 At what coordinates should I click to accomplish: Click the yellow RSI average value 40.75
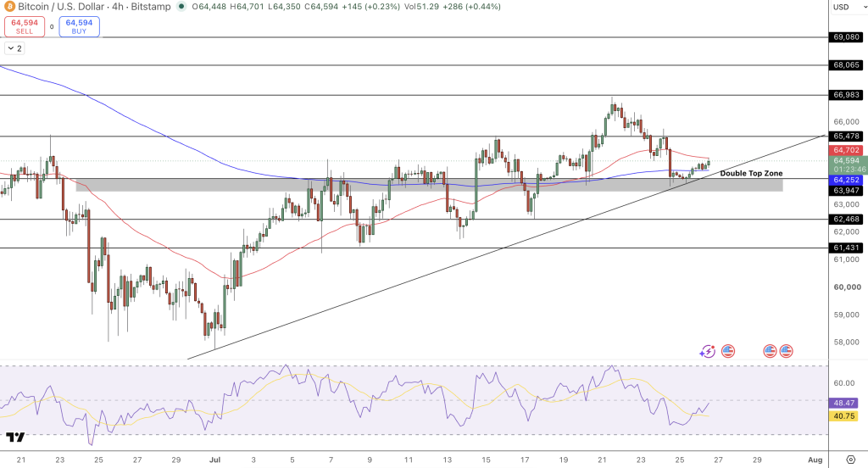click(x=843, y=416)
